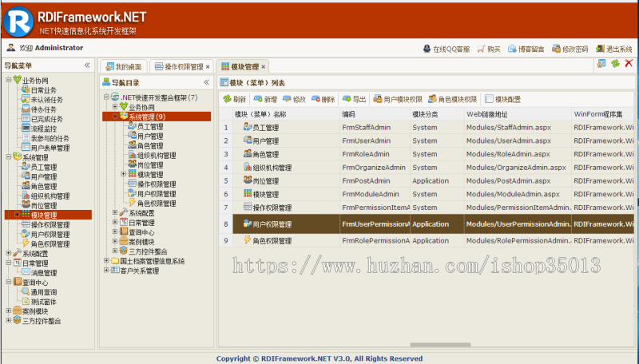This screenshot has width=639, height=364.
Task: Open 我参与的任务 in left menu
Action: pos(50,138)
